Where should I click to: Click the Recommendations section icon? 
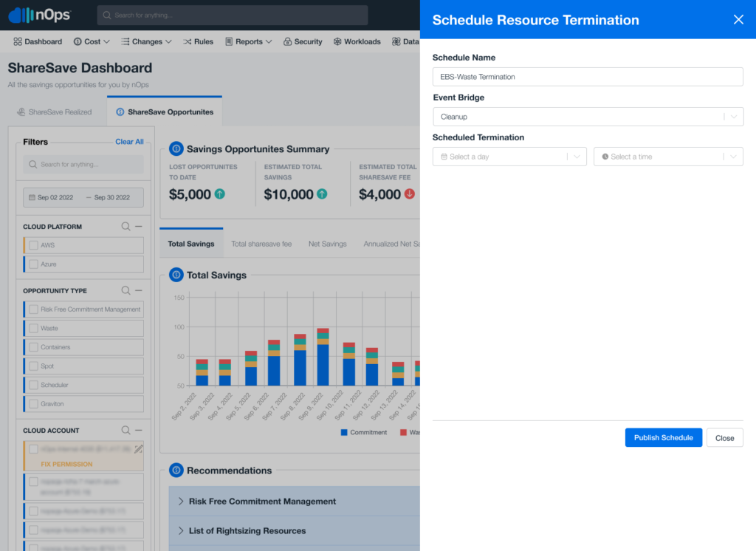[x=176, y=470]
